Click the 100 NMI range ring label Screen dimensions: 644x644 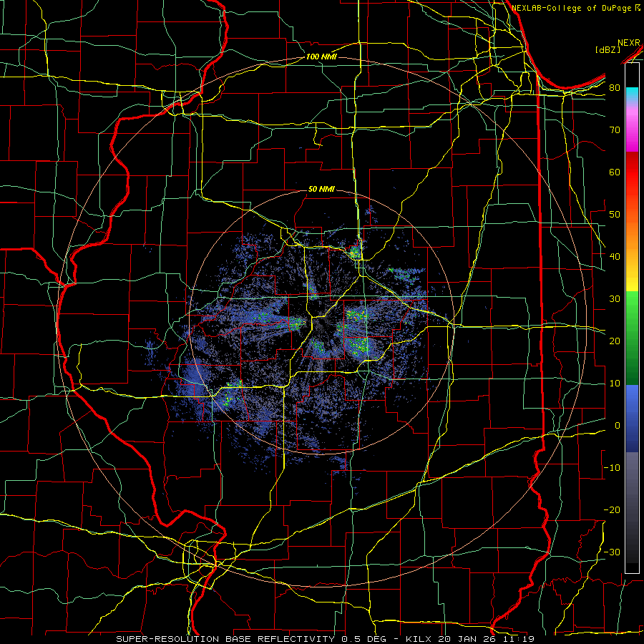tap(321, 57)
